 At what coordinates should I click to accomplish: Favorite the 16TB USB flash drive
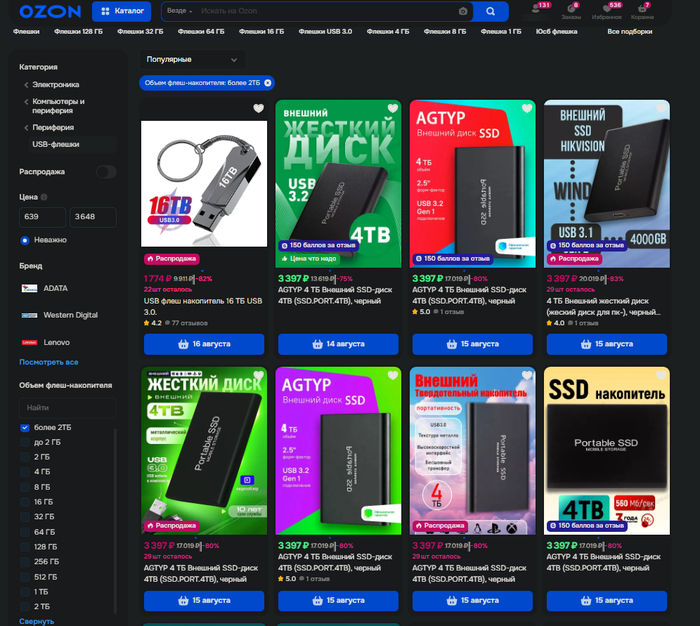click(258, 108)
